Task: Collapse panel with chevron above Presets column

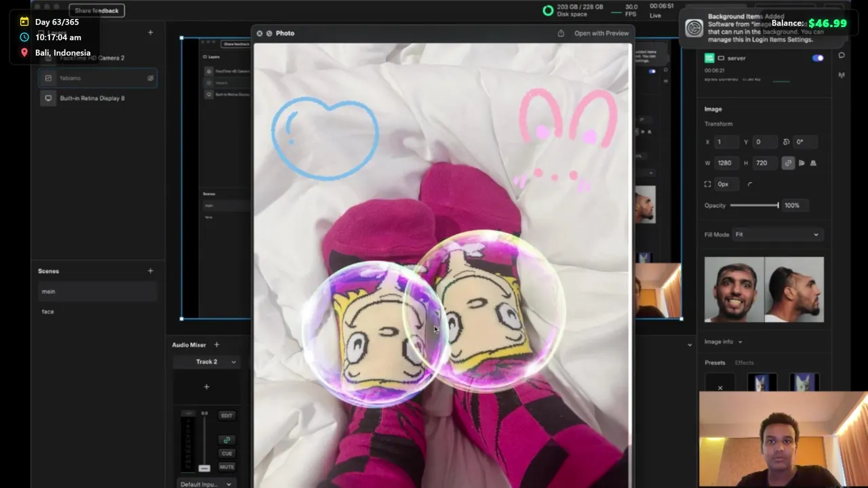Action: point(690,345)
